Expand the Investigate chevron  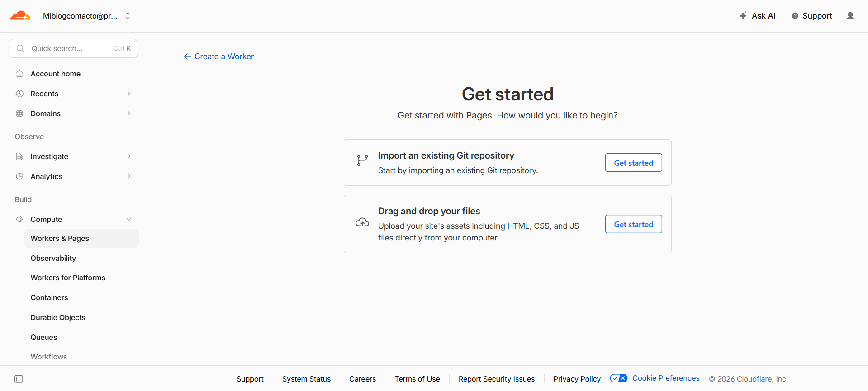(x=129, y=156)
